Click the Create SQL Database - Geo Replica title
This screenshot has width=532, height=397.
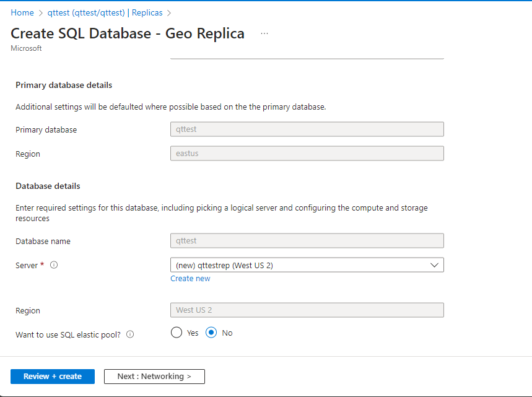(x=128, y=33)
